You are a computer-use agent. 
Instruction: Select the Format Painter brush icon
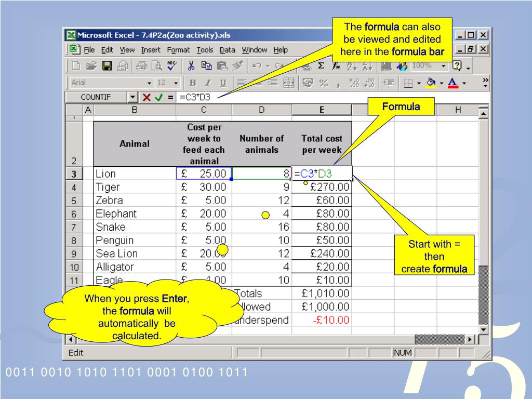pyautogui.click(x=237, y=65)
